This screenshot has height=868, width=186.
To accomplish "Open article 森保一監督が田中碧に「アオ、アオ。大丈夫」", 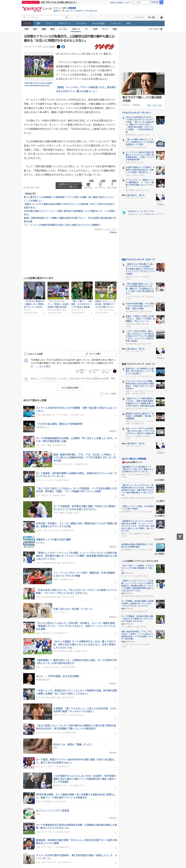I will [x=84, y=458].
